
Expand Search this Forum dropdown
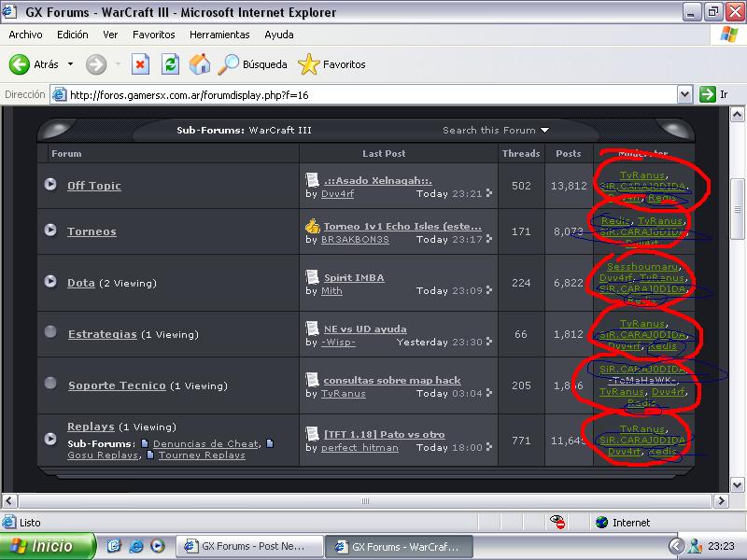[496, 130]
